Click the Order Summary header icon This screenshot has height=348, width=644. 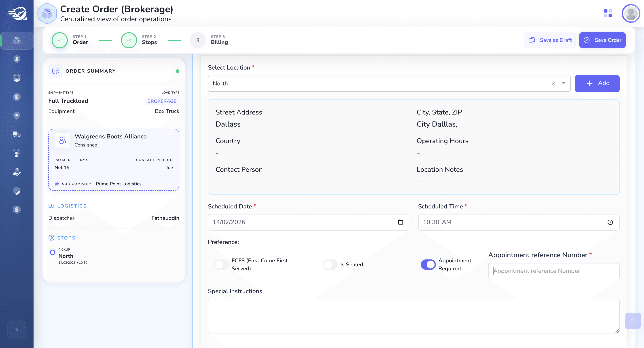[55, 71]
